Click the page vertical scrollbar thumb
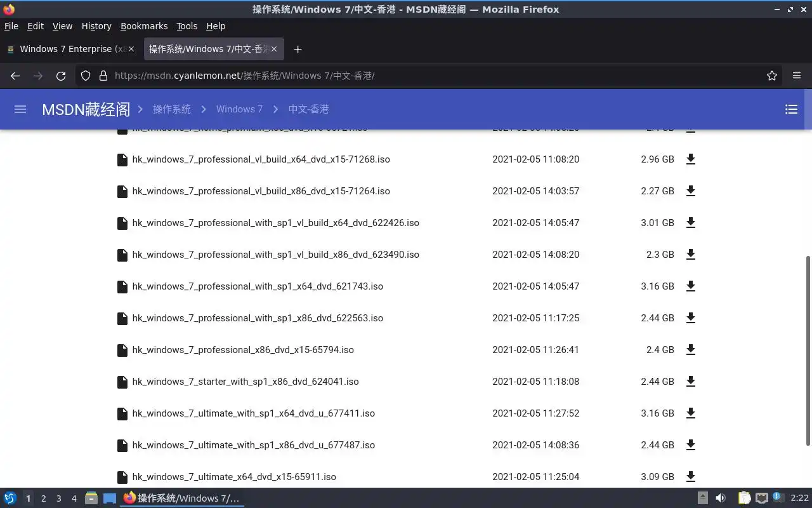812x508 pixels. point(808,351)
